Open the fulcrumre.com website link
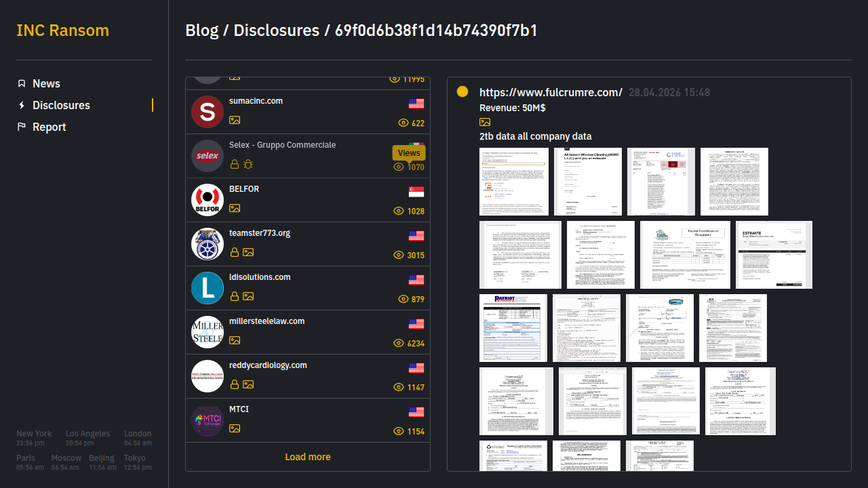The width and height of the screenshot is (868, 488). tap(551, 92)
